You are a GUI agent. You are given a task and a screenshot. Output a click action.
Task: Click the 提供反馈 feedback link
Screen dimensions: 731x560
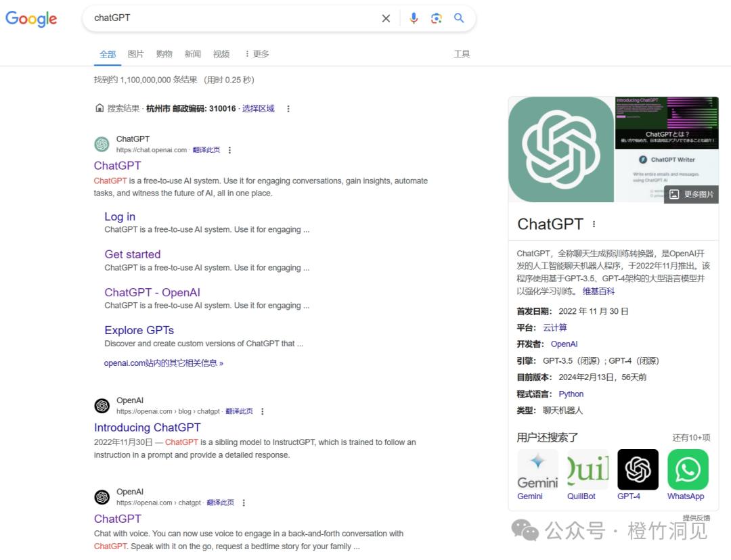point(696,517)
